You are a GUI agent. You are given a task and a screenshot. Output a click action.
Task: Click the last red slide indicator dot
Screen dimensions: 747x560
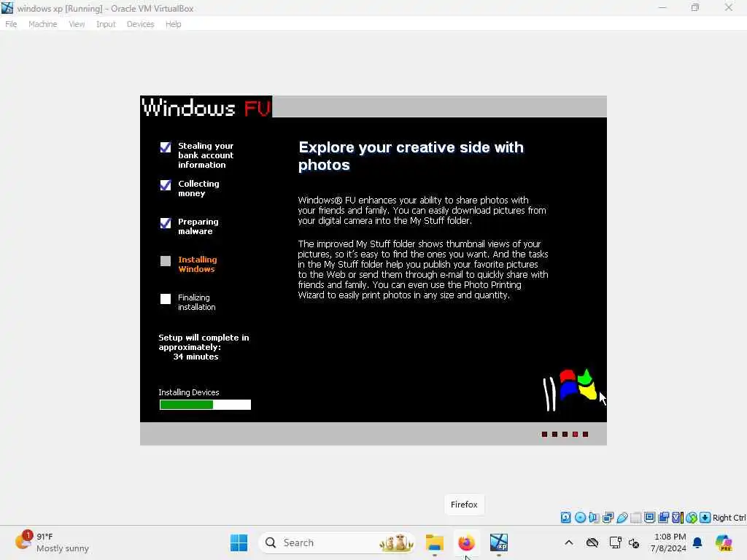point(586,435)
